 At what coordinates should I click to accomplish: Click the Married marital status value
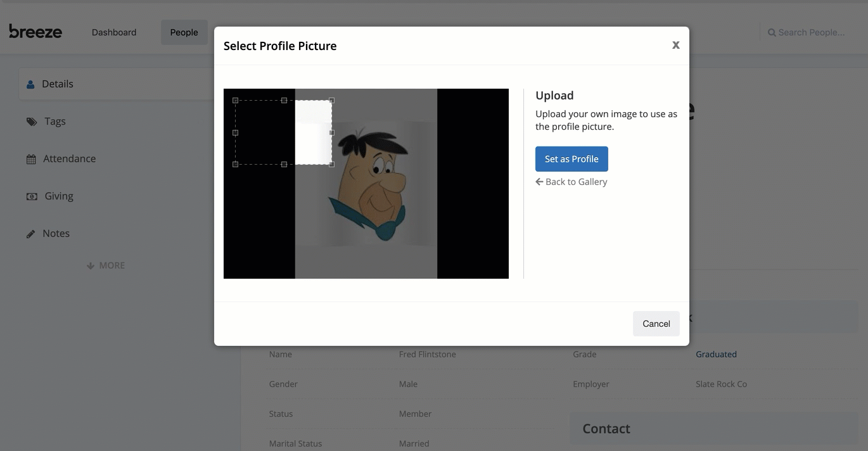[414, 443]
